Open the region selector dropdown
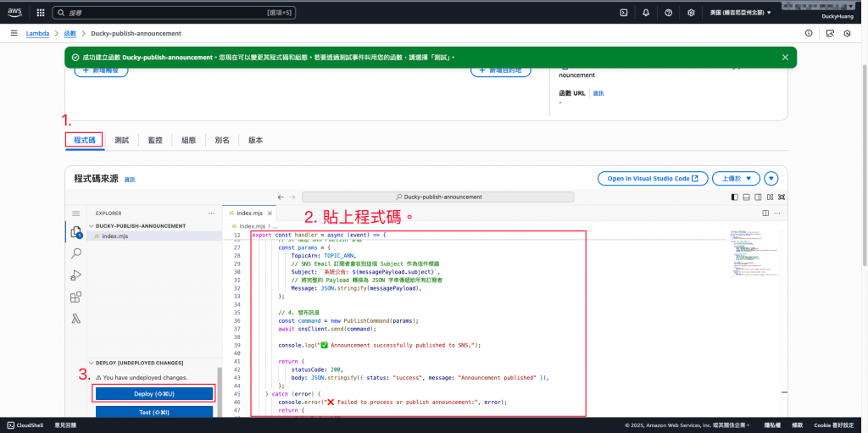Image resolution: width=868 pixels, height=433 pixels. click(741, 12)
